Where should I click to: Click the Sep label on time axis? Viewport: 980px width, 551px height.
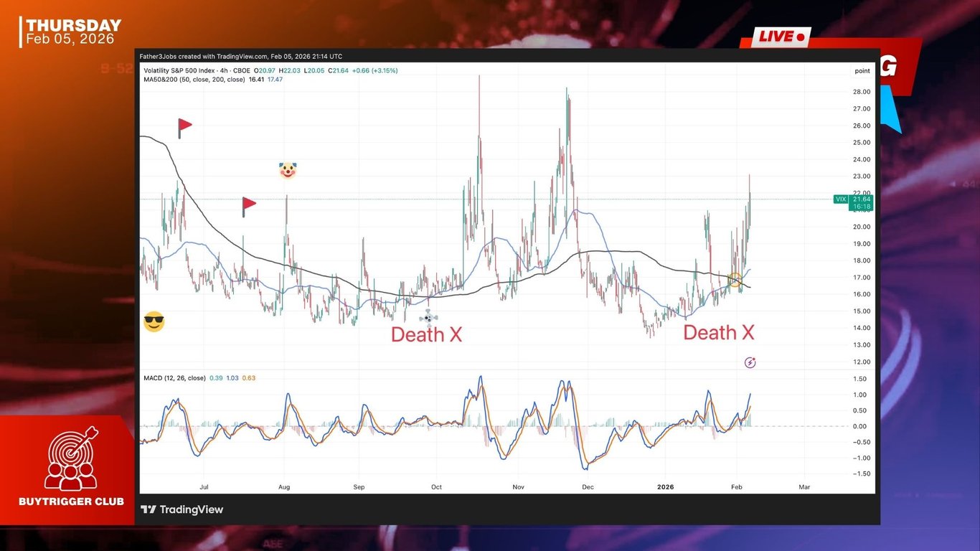pos(359,487)
